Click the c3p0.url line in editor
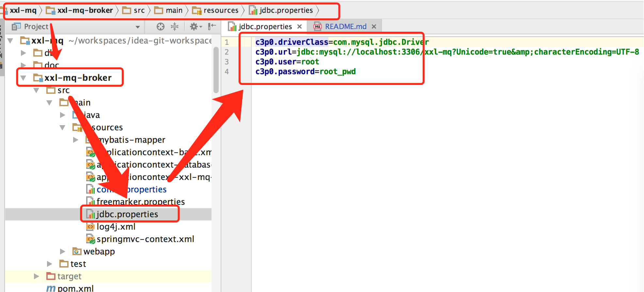This screenshot has width=644, height=292. (447, 52)
